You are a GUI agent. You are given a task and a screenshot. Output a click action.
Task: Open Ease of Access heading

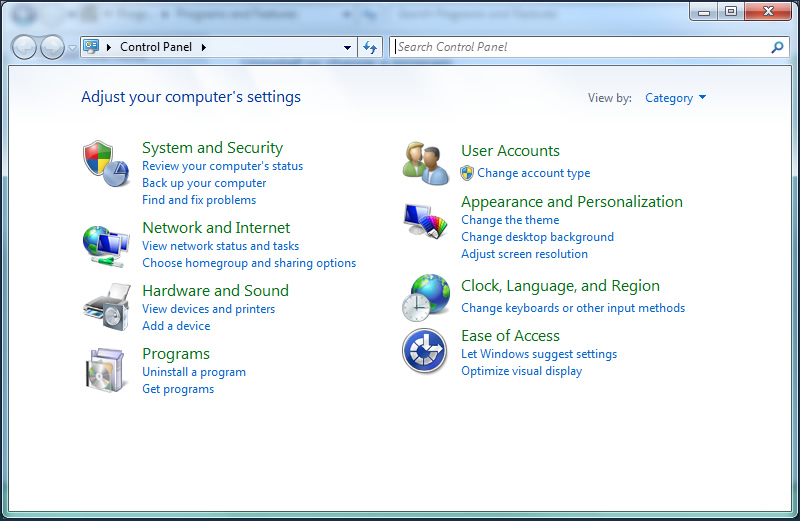510,336
